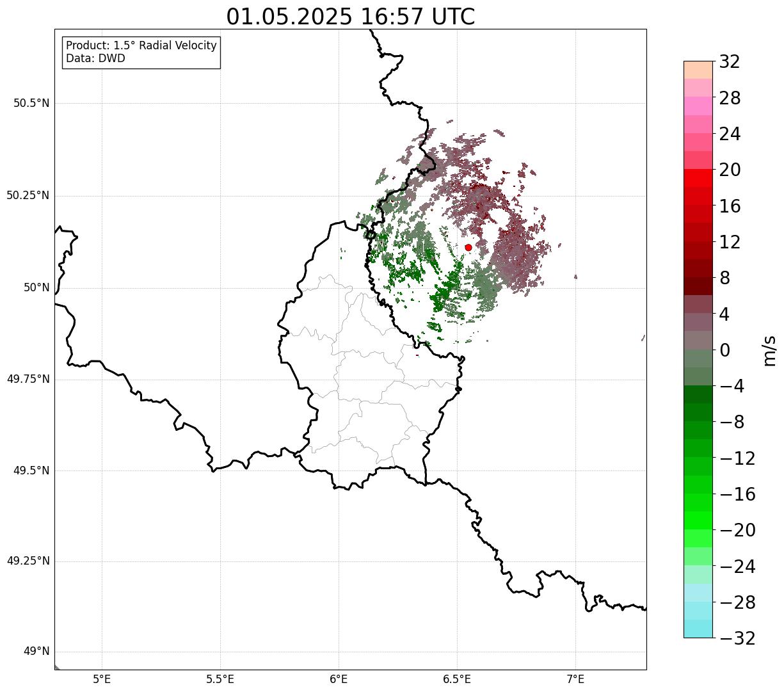Click the 7°E longitude label
The height and width of the screenshot is (692, 784).
pos(575,679)
